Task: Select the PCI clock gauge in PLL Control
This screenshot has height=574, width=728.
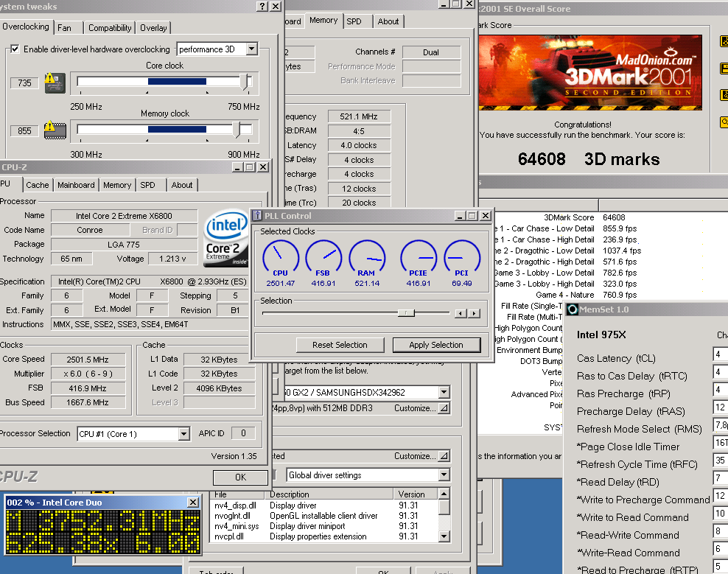Action: click(461, 263)
